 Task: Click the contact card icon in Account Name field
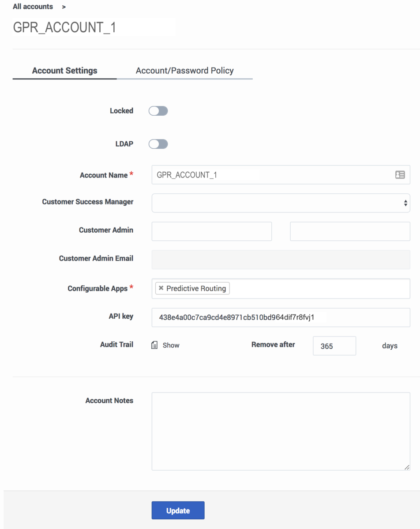point(400,175)
